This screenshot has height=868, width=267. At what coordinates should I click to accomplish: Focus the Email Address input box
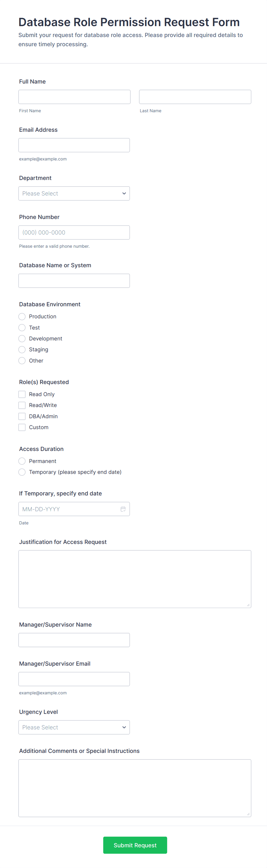[x=74, y=145]
